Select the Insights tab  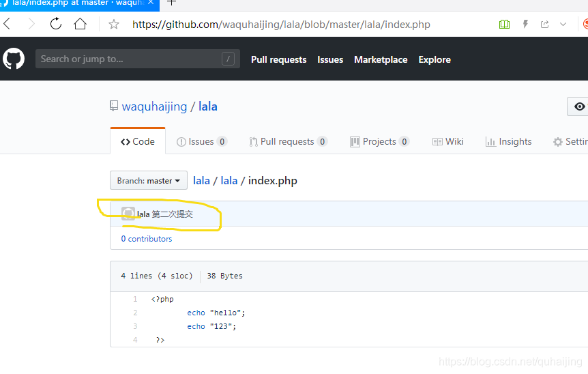[x=508, y=141]
